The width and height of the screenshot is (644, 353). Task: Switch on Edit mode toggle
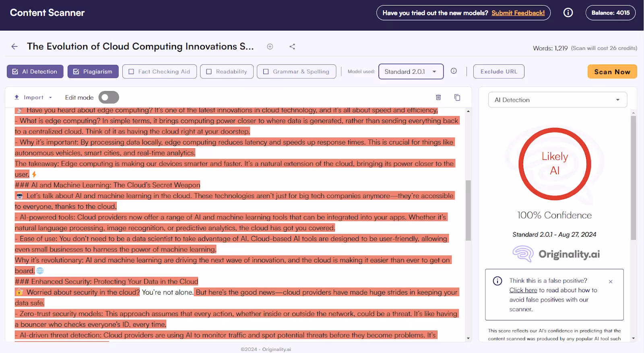(109, 97)
